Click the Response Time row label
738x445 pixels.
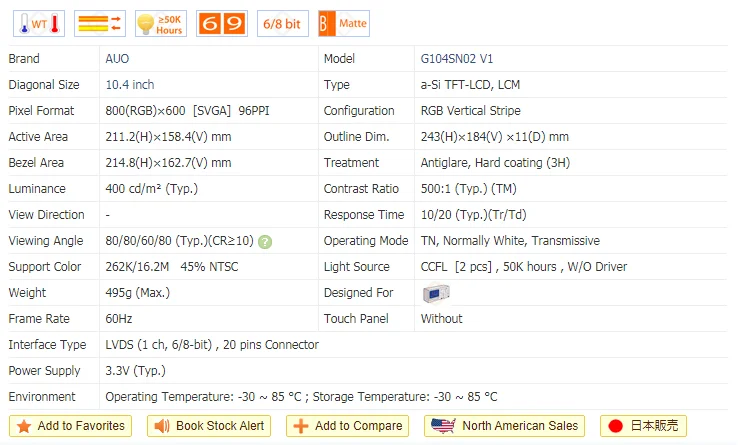click(x=364, y=215)
